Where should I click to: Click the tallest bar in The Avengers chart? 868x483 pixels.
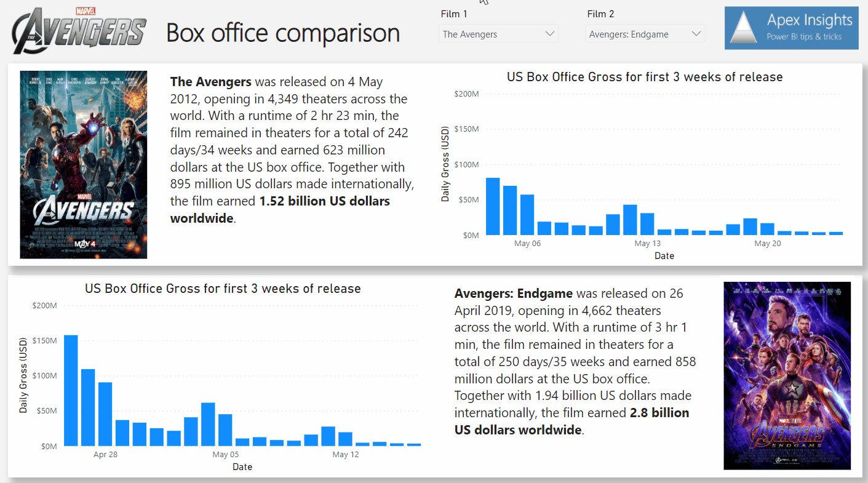pyautogui.click(x=493, y=206)
